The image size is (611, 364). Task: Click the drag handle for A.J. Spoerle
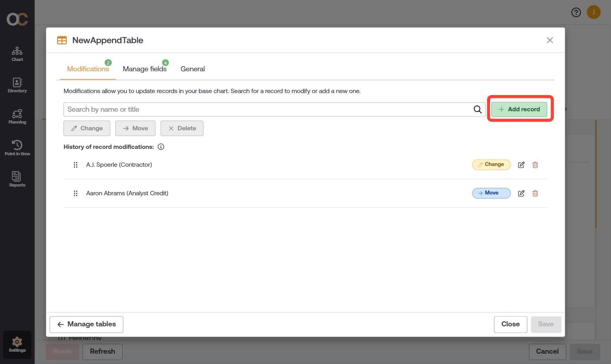point(75,165)
